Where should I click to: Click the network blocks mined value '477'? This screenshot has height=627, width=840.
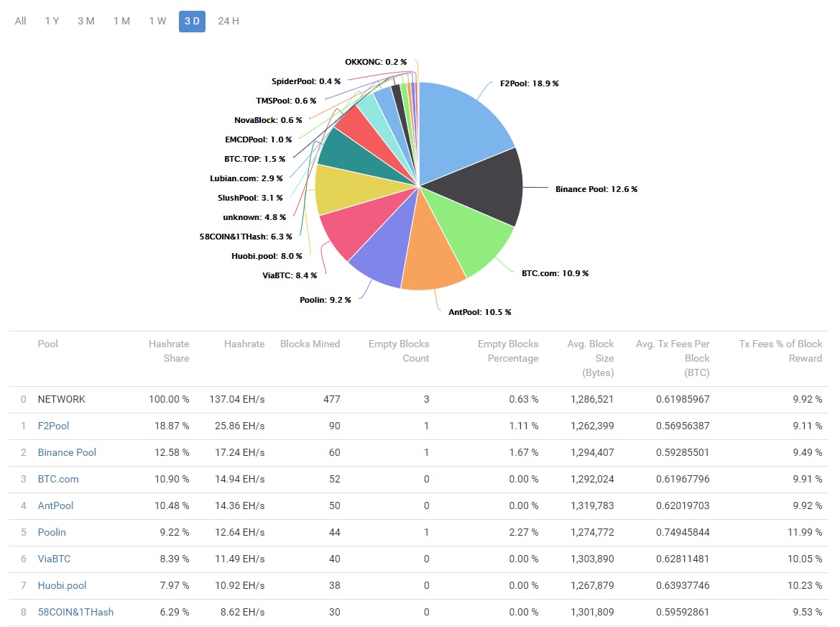[331, 399]
